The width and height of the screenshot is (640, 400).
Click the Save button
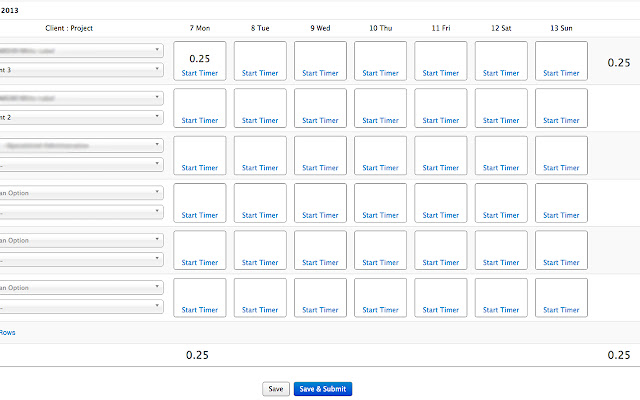tap(276, 389)
